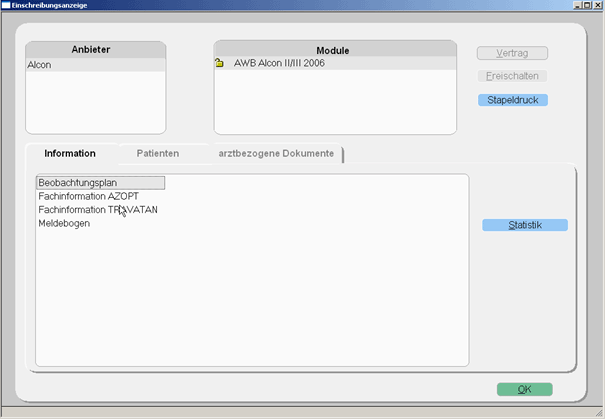Image resolution: width=605 pixels, height=419 pixels.
Task: Click the window system icon in title bar
Action: point(6,5)
